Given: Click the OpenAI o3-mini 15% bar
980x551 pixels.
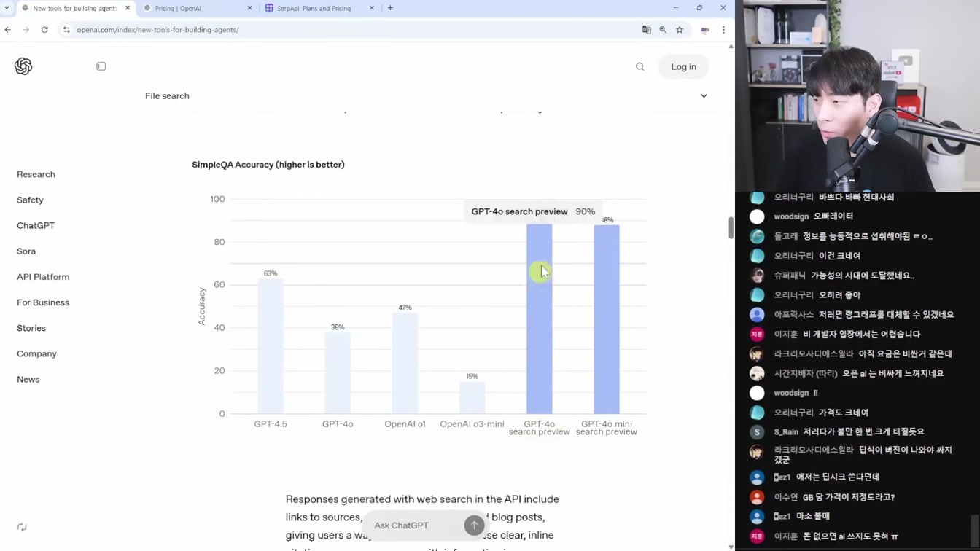Looking at the screenshot, I should (x=472, y=397).
